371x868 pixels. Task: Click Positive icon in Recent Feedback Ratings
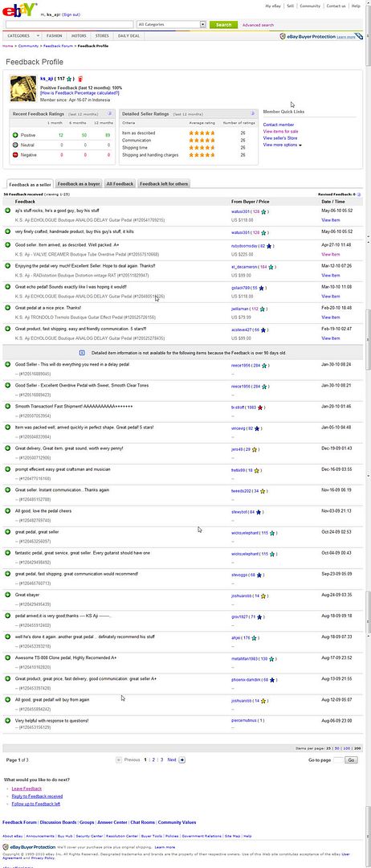click(x=15, y=135)
